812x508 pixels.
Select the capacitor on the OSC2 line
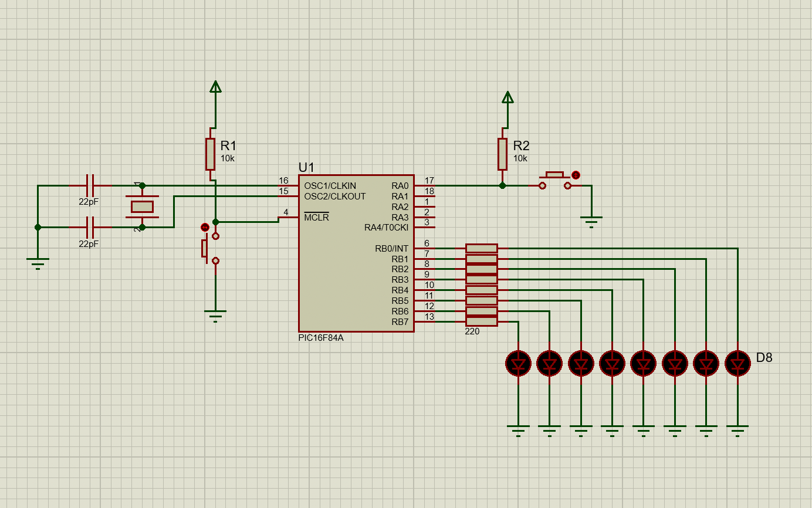tap(90, 227)
